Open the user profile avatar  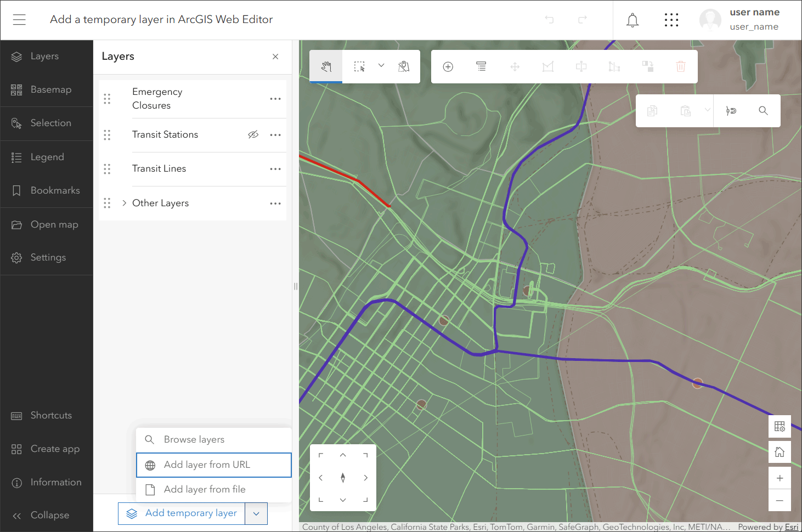(x=710, y=20)
